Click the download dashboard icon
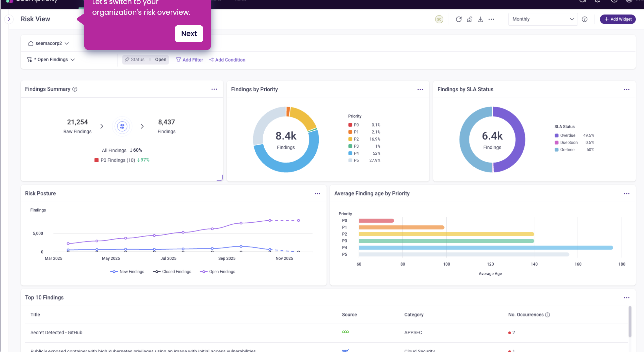This screenshot has width=644, height=352. tap(480, 19)
